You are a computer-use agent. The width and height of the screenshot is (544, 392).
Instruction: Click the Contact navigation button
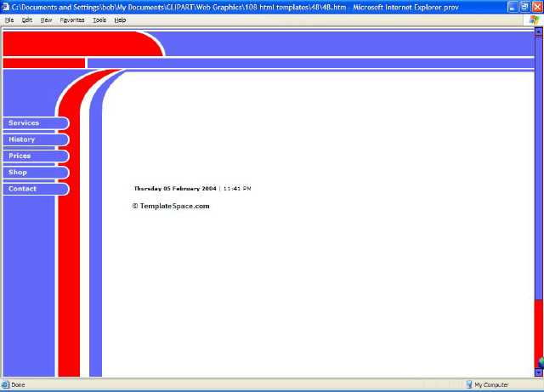point(34,189)
